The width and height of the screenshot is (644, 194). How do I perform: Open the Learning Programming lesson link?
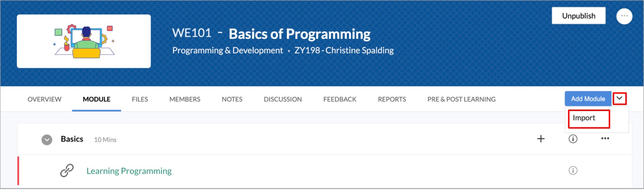(129, 171)
